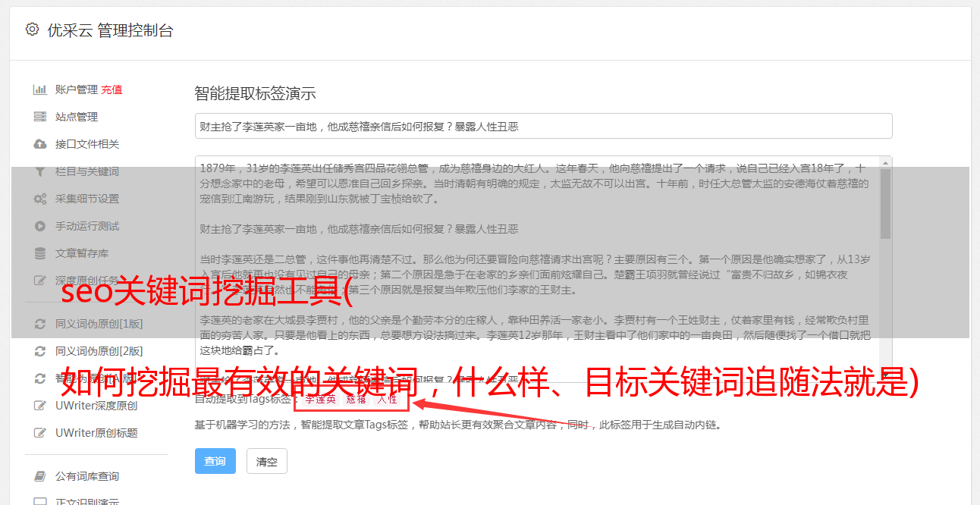Click the extracted tag 李莲英
Screen dimensions: 980x505
[321, 399]
